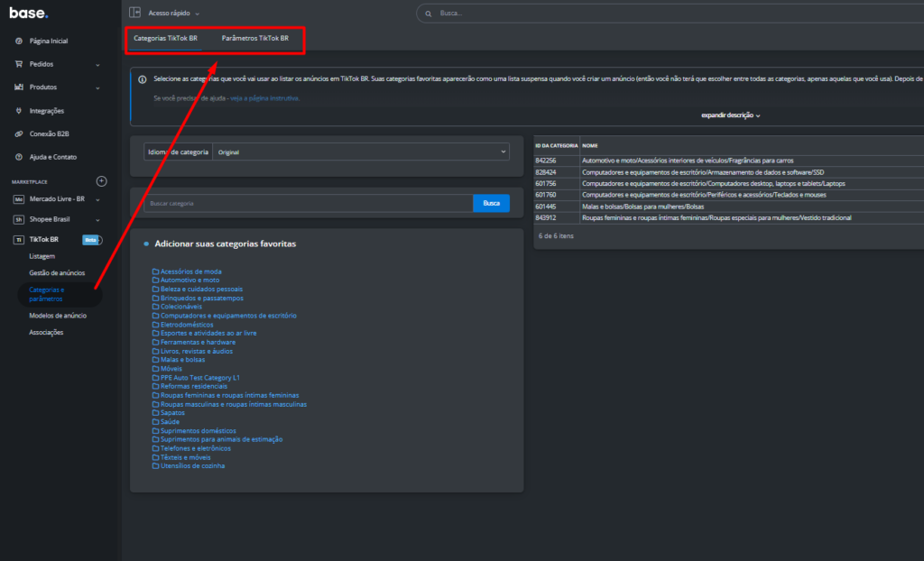Expand the Mercado Livre - BR chevron
This screenshot has height=561, width=924.
coord(97,199)
